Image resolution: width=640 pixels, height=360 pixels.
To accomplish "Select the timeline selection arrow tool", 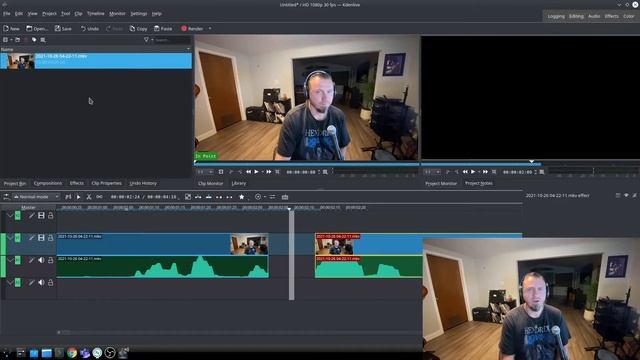I will coord(78,197).
